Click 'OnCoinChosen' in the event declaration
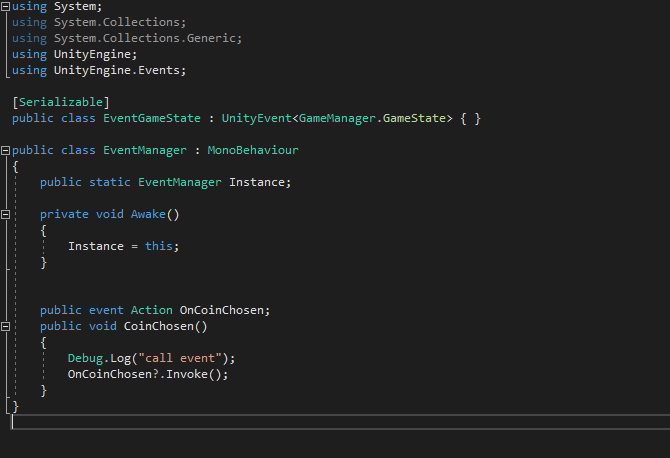Screen dimensions: 670x458 pos(221,310)
